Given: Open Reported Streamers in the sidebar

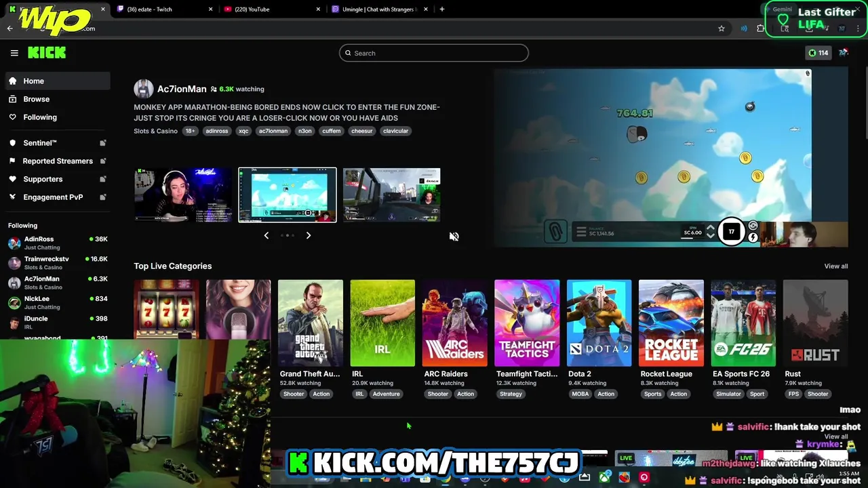Looking at the screenshot, I should (x=58, y=161).
